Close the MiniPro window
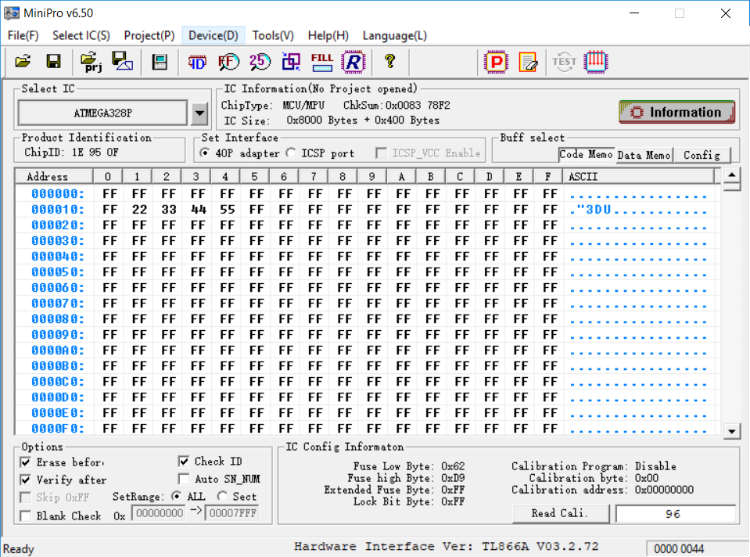This screenshot has height=557, width=750. (726, 13)
